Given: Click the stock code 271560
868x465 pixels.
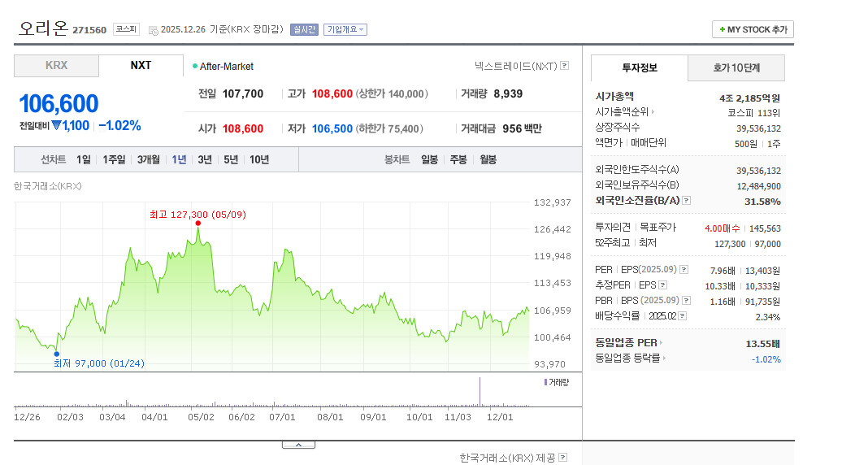Looking at the screenshot, I should (89, 30).
